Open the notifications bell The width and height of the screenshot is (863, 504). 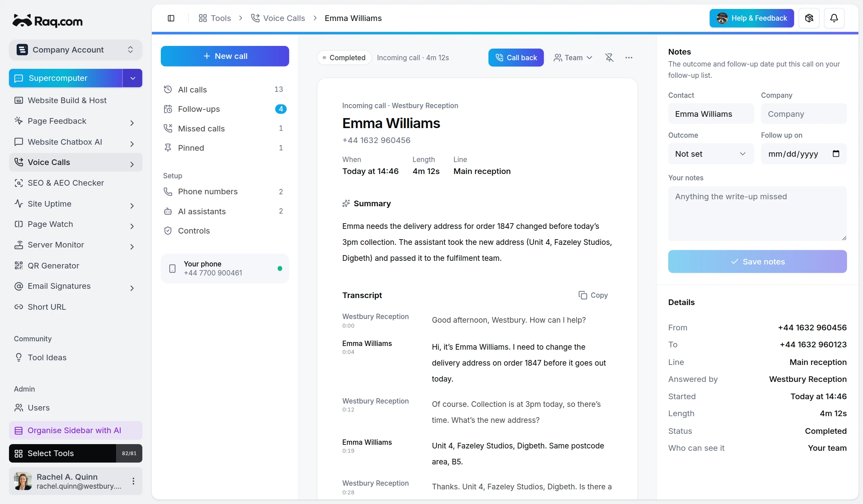pyautogui.click(x=834, y=18)
